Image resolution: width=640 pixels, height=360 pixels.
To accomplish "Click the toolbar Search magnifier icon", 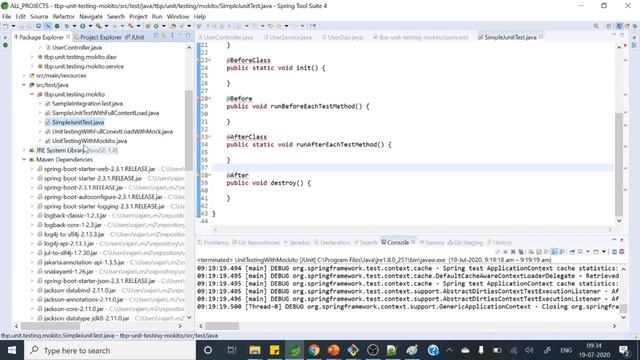I will 596,26.
